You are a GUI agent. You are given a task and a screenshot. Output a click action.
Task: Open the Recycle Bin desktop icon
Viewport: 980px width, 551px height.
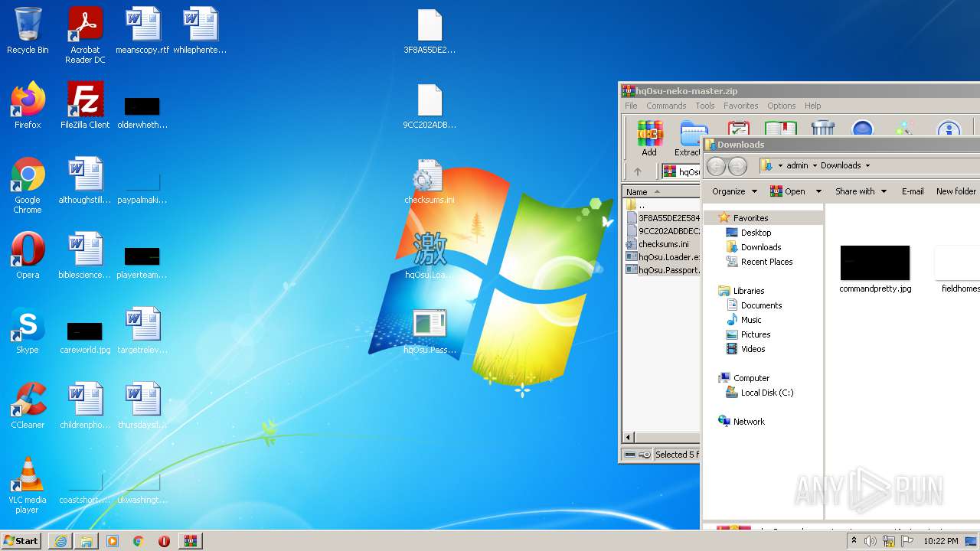28,31
